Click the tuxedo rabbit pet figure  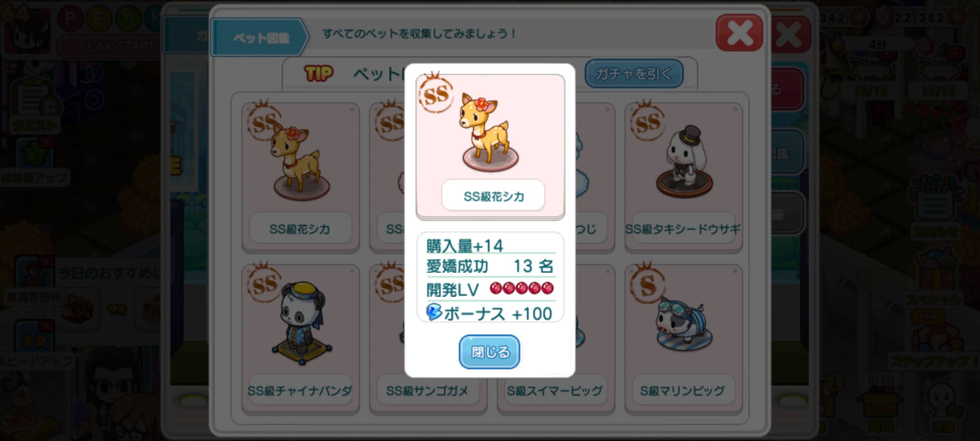[x=684, y=161]
